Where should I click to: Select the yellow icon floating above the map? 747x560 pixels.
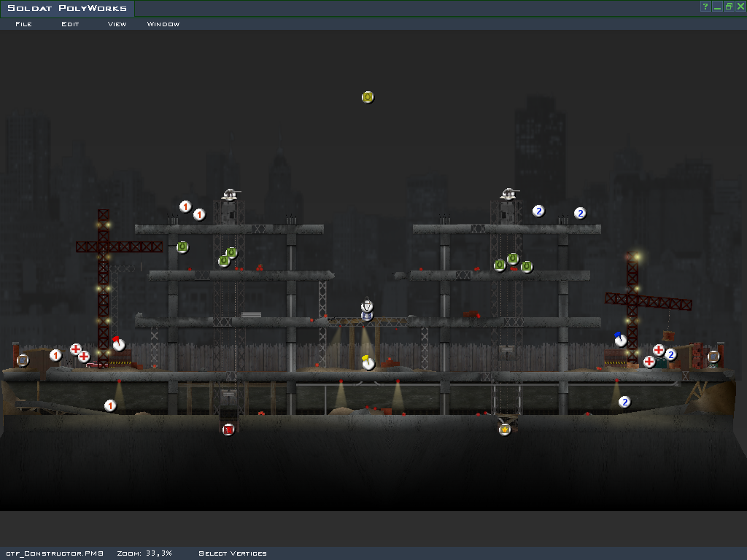point(368,97)
